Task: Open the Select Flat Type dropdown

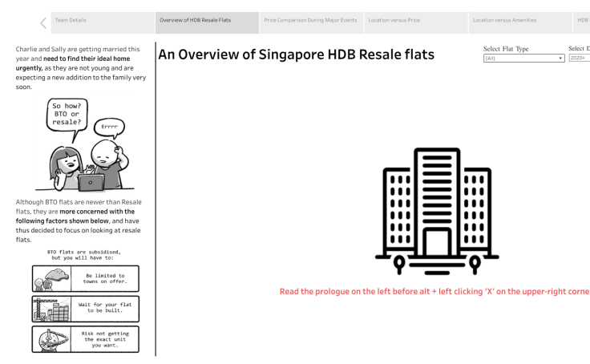Action: (519, 59)
